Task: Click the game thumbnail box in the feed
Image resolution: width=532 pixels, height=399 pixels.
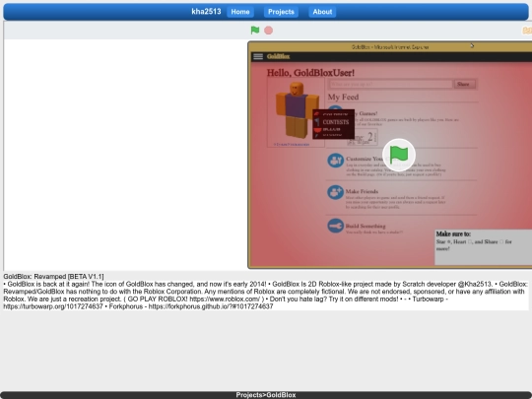Action: [362, 137]
